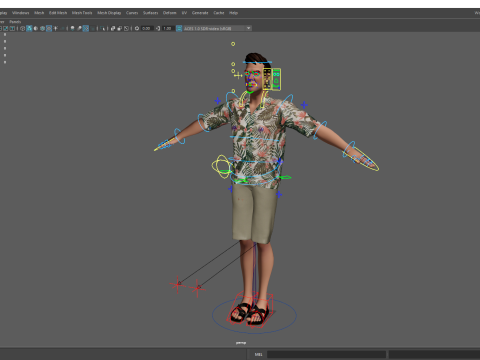Screen dimensions: 480x360
Task: Select the yellow hip swivel ring control
Action: pyautogui.click(x=221, y=166)
